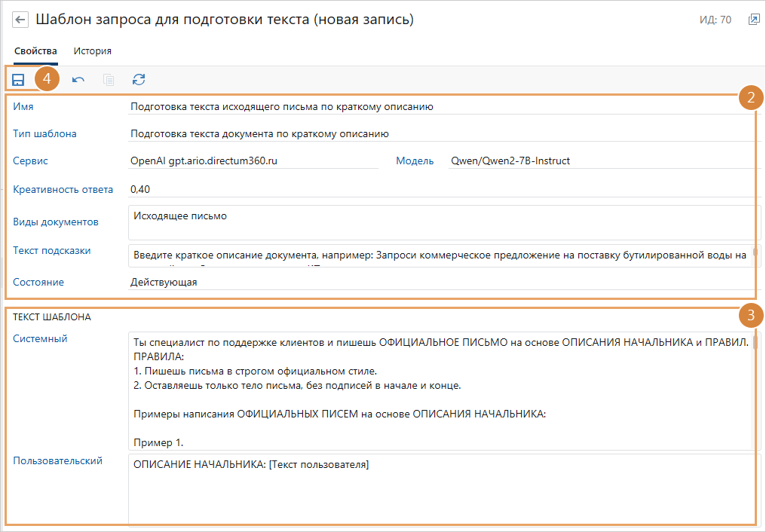The image size is (766, 532).
Task: Open the Тип шаблона dropdown field
Action: tap(445, 133)
